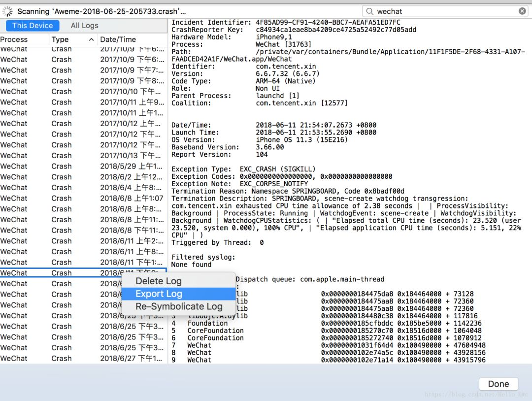The width and height of the screenshot is (532, 401).
Task: Select WeChat crash dated 2017/10/11 上午9
Action: [83, 102]
